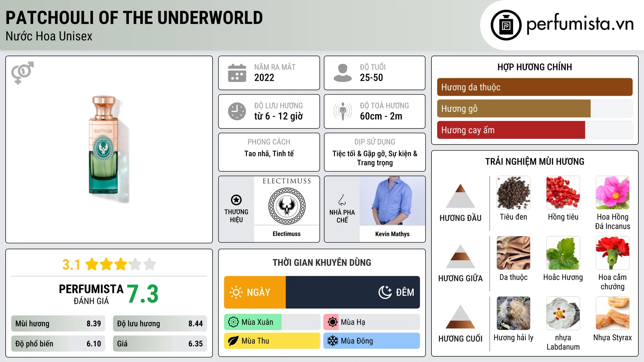Click the person icon beside Độ tuổi
644x362 pixels.
343,73
